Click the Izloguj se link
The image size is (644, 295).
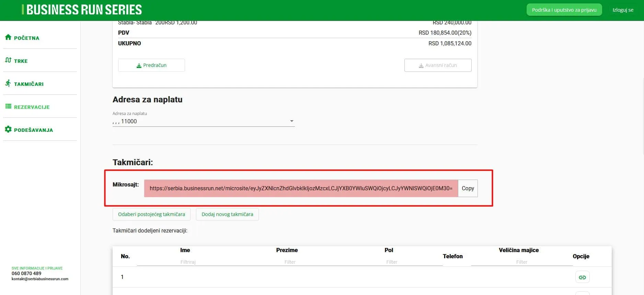[x=623, y=10]
